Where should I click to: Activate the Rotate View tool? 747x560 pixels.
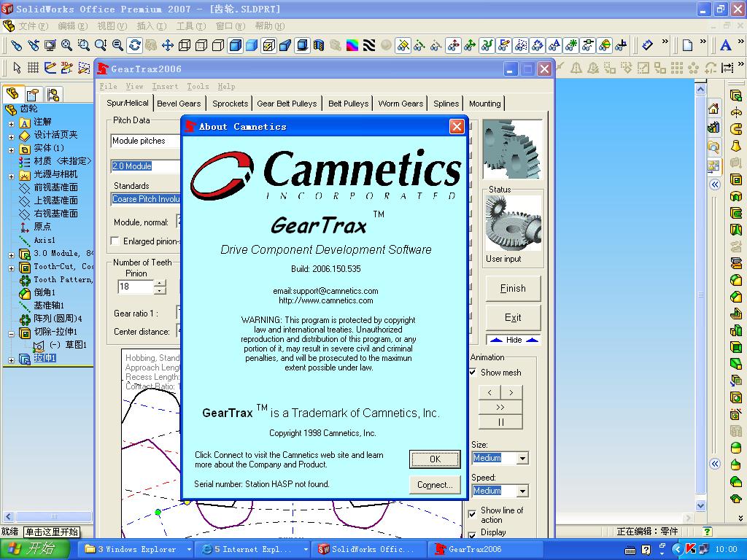pos(135,45)
